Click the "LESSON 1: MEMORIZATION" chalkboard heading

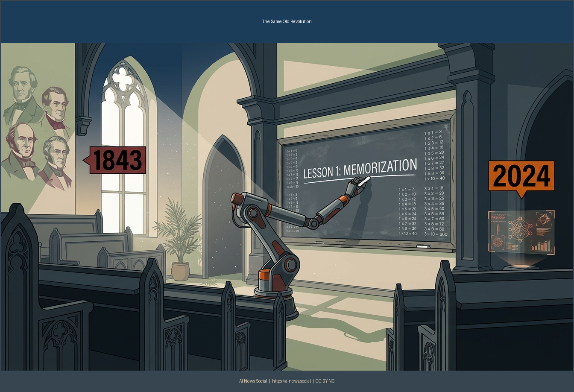(x=360, y=169)
